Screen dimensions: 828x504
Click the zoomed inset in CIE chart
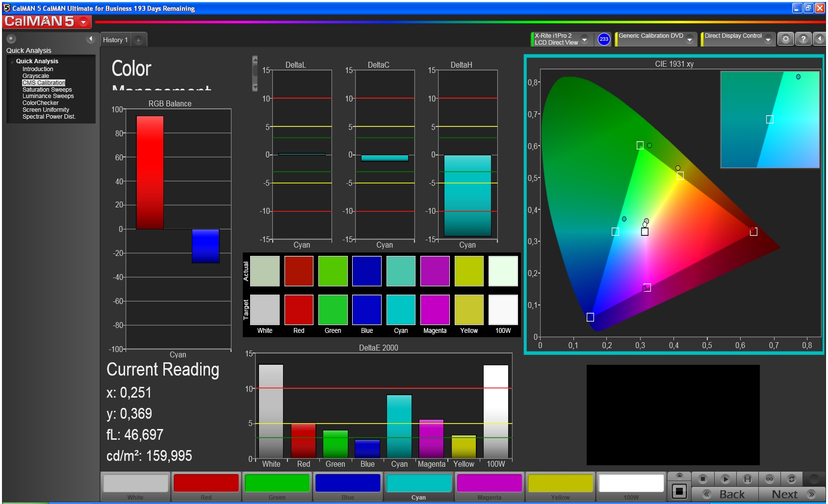point(770,120)
